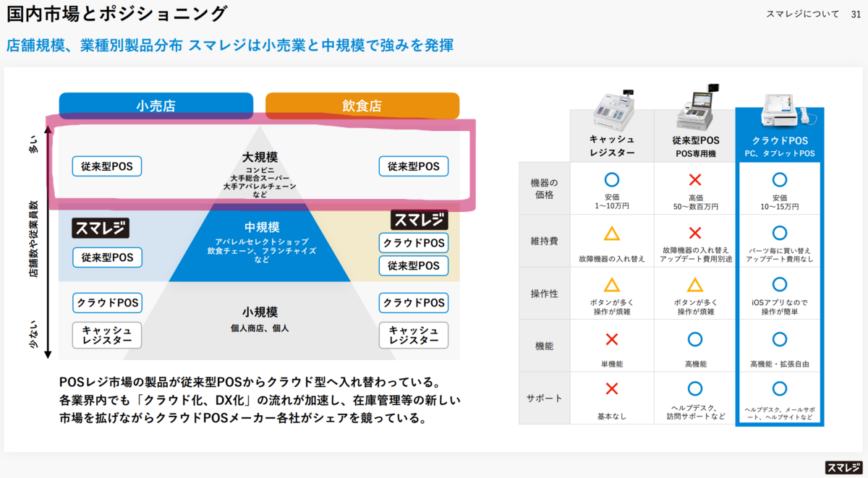Image resolution: width=868 pixels, height=478 pixels.
Task: Click the 大規模 pyramid label
Action: coord(260,157)
